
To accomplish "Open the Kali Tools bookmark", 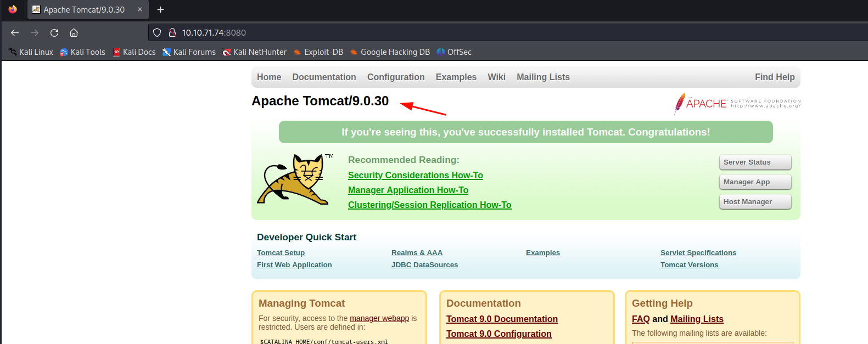I will click(82, 52).
